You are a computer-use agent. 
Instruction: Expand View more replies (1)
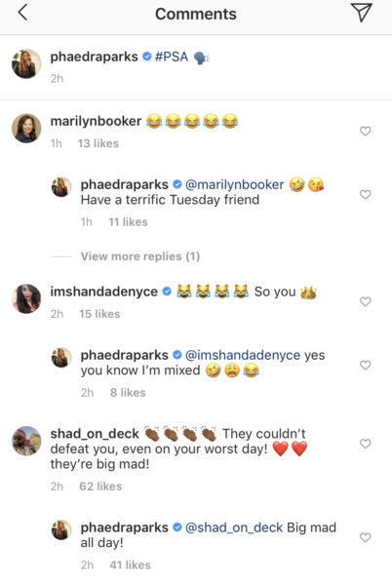[140, 256]
